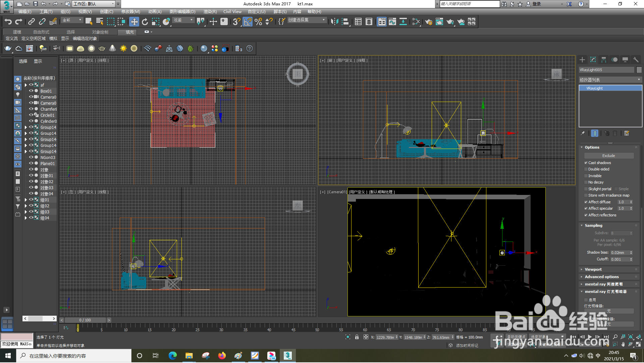Viewport: 644px width, 363px height.
Task: Click the Mirror tool icon
Action: 334,22
